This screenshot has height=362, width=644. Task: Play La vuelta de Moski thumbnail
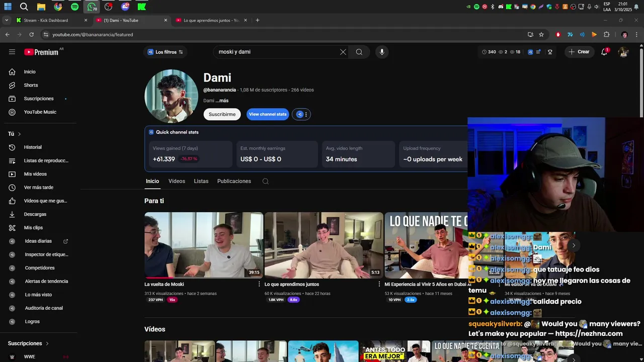click(x=204, y=245)
